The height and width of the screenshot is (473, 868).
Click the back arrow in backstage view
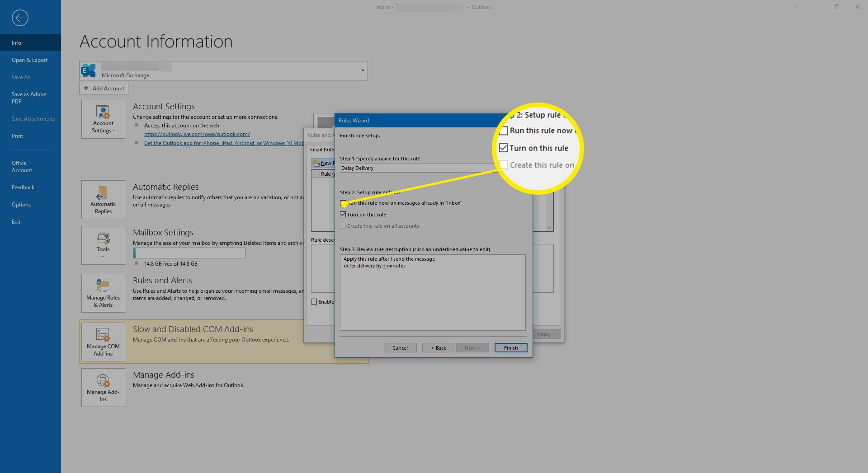tap(20, 18)
